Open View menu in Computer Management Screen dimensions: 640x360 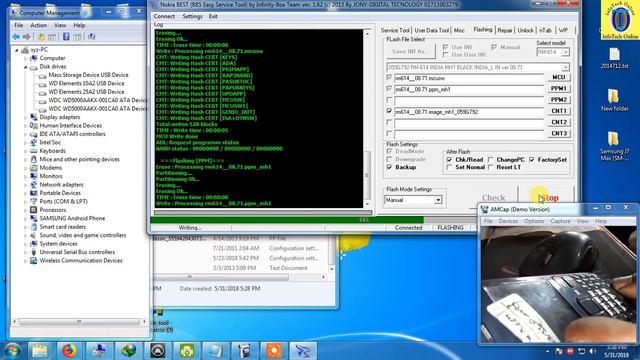(x=60, y=25)
